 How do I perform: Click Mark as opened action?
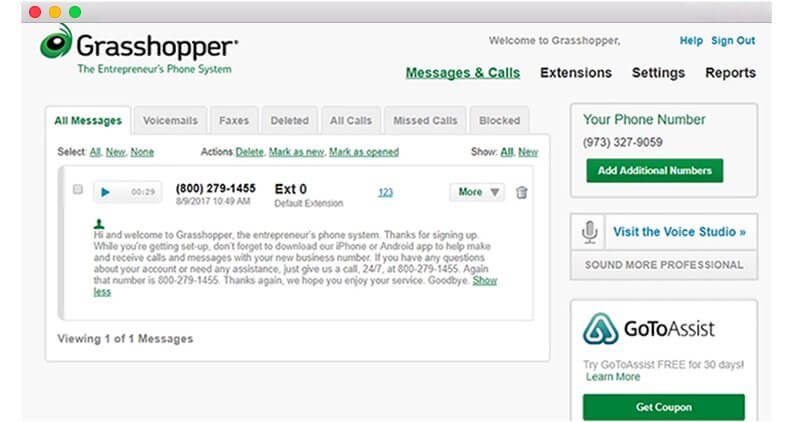click(364, 152)
